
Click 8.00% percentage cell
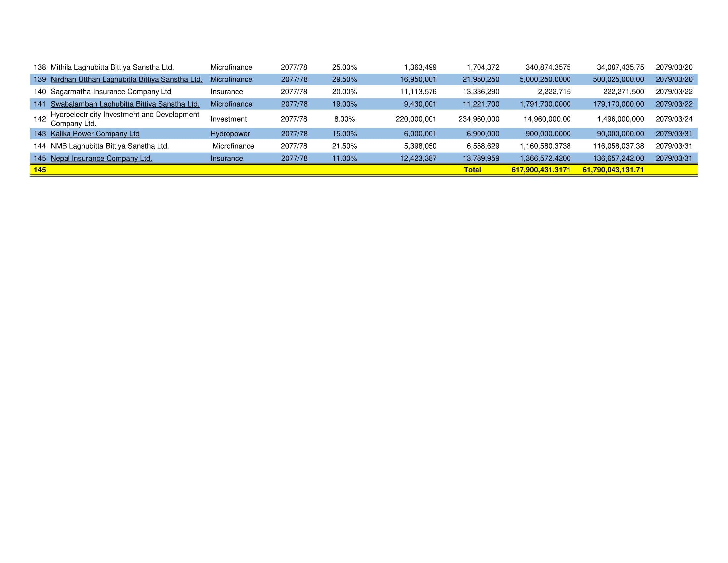pyautogui.click(x=344, y=119)
